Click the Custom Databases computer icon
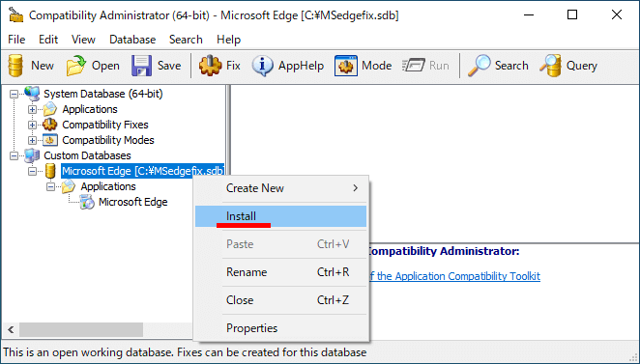Screen dimensions: 640x364 tap(32, 155)
